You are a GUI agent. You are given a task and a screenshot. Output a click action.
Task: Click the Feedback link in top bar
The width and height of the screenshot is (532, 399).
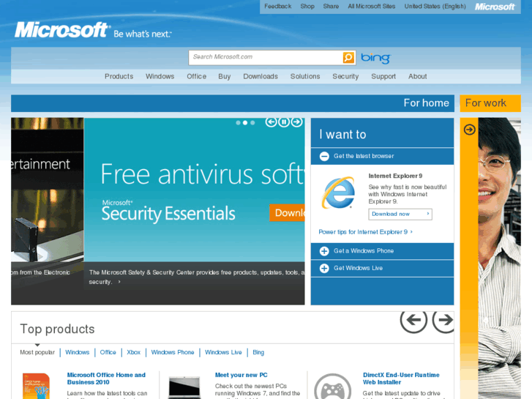[278, 7]
